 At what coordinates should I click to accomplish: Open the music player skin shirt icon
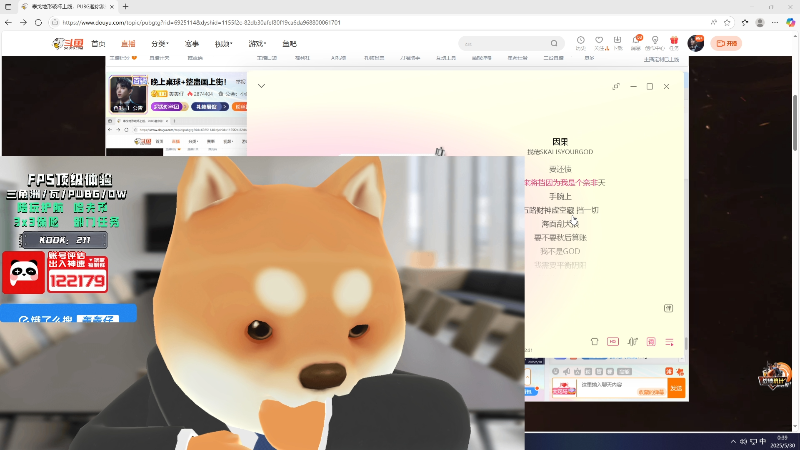(594, 341)
